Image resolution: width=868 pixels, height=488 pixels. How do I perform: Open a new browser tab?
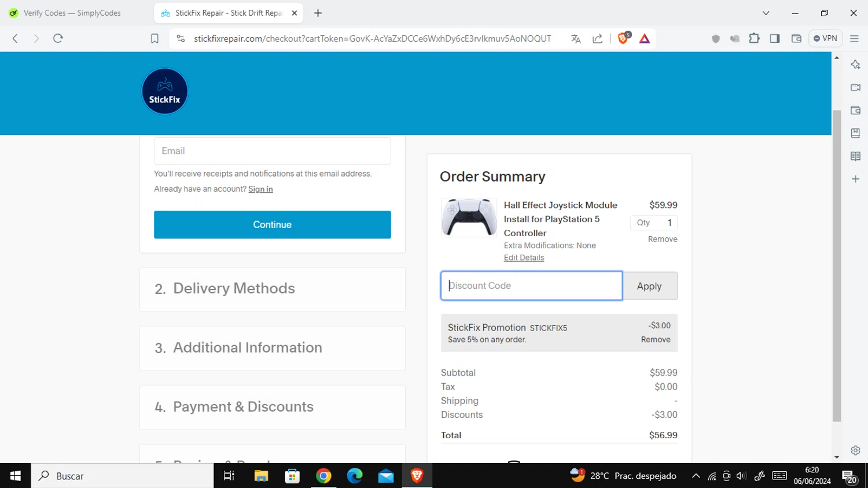[x=318, y=13]
